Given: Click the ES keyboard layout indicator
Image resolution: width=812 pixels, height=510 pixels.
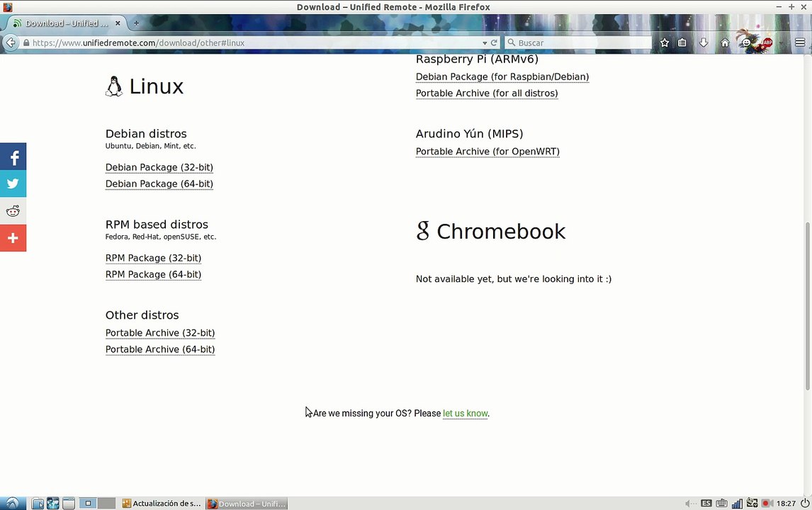Looking at the screenshot, I should [x=706, y=503].
